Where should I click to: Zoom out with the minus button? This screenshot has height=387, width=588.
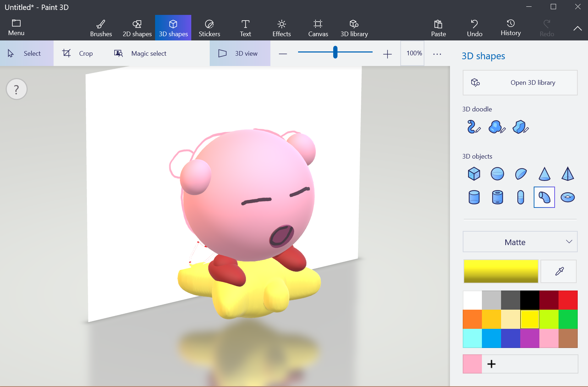pos(283,54)
